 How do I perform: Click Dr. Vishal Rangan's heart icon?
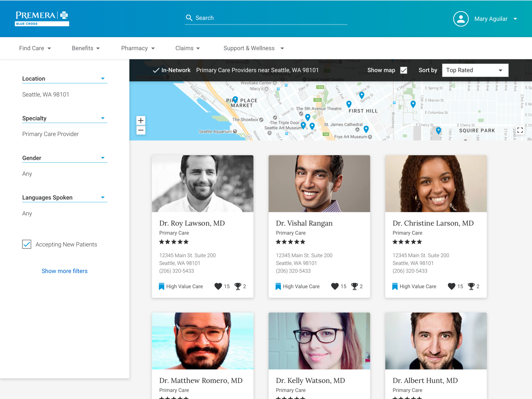point(335,286)
